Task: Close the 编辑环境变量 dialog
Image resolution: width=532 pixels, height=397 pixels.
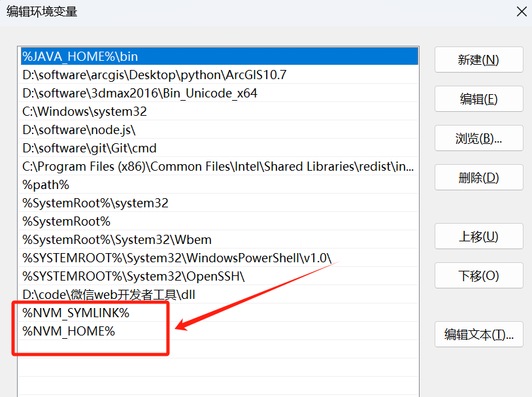Action: (x=522, y=12)
